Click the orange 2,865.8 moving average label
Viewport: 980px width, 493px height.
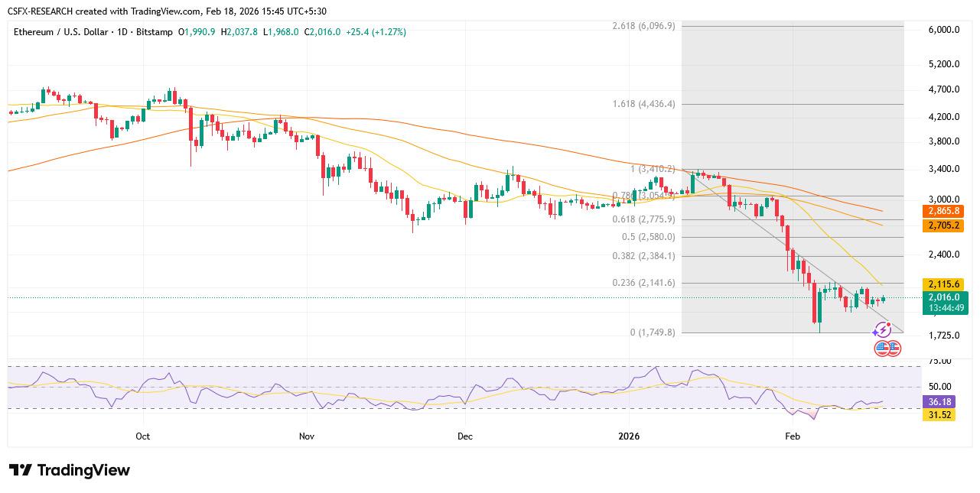pyautogui.click(x=945, y=211)
